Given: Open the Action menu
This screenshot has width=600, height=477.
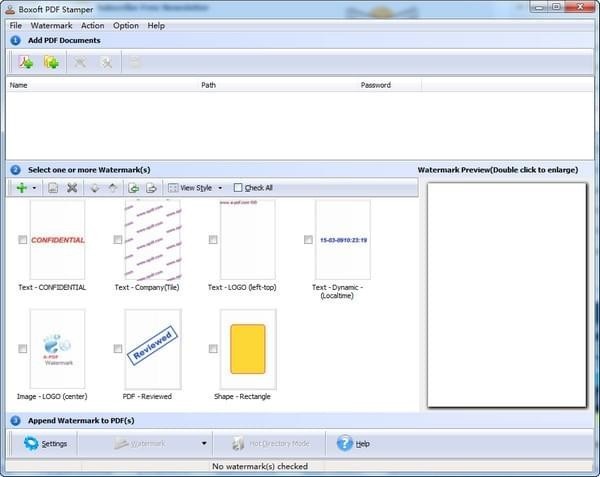Looking at the screenshot, I should pyautogui.click(x=93, y=26).
